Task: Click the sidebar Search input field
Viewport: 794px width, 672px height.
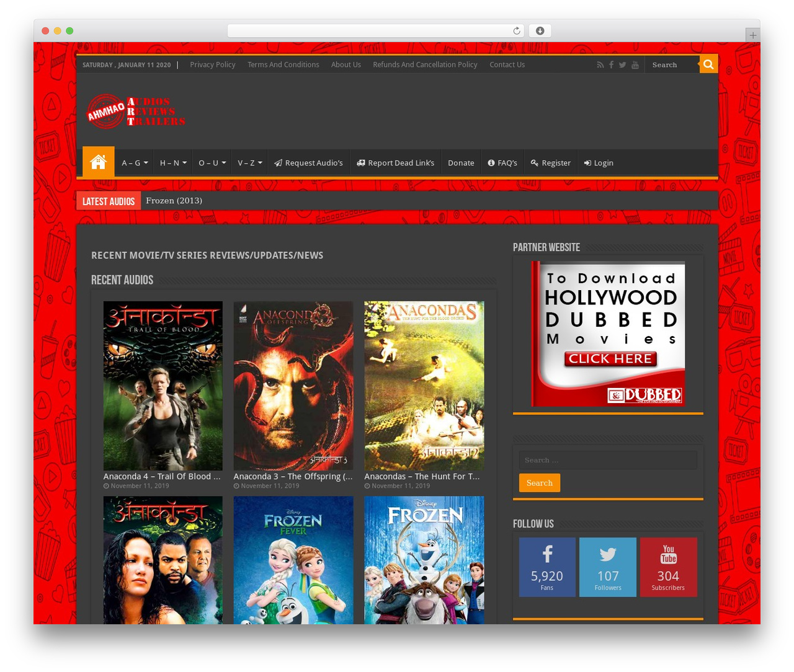Action: point(608,460)
